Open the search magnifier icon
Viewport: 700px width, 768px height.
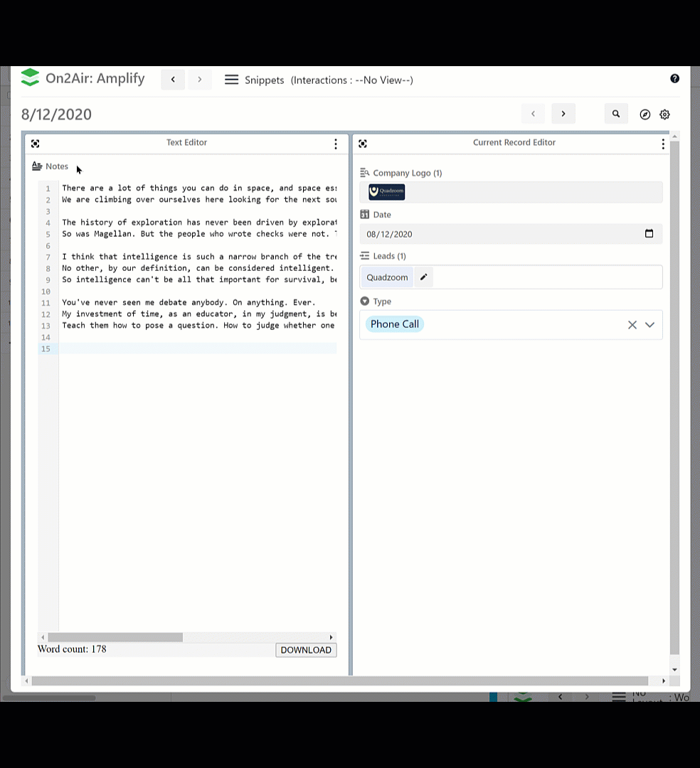pyautogui.click(x=616, y=114)
